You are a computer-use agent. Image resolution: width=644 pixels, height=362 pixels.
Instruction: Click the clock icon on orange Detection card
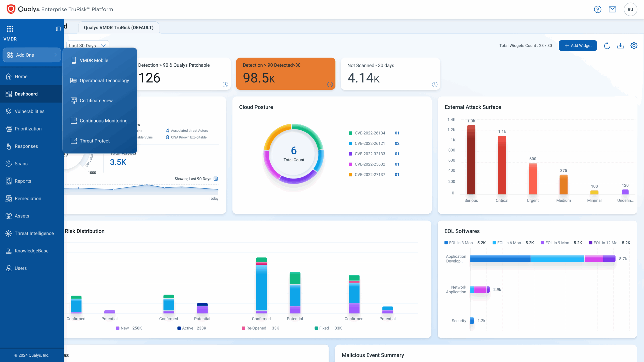(330, 84)
